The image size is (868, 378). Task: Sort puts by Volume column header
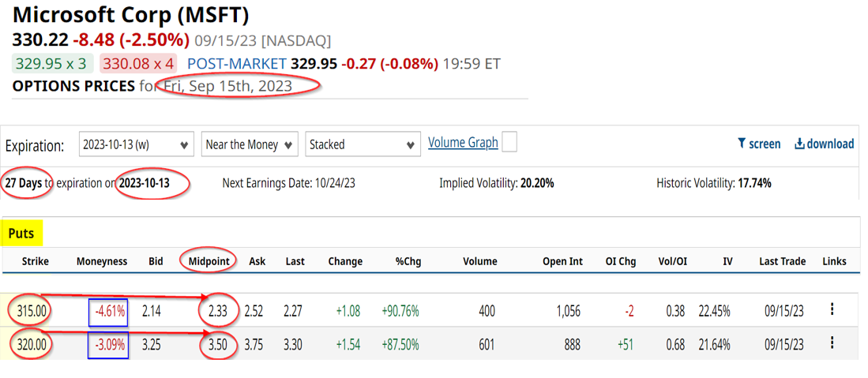(480, 261)
